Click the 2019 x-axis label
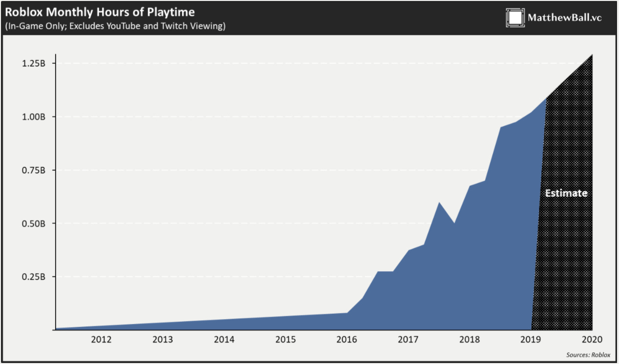The width and height of the screenshot is (619, 364). [531, 339]
